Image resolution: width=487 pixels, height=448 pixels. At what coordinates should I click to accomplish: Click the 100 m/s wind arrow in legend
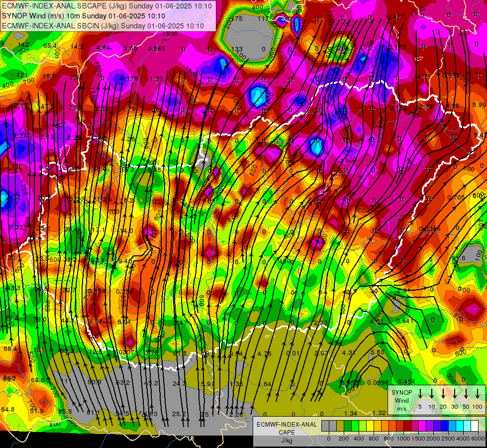[478, 394]
